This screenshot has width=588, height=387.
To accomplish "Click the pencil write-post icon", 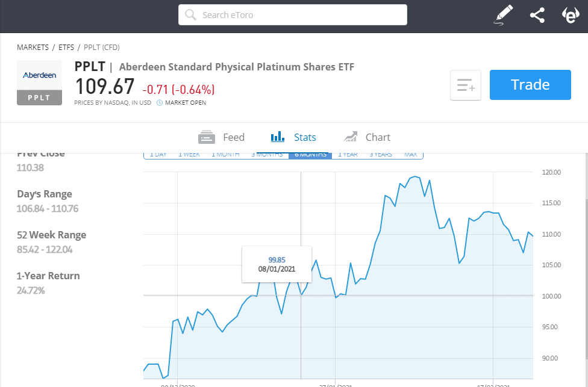I will pos(503,15).
